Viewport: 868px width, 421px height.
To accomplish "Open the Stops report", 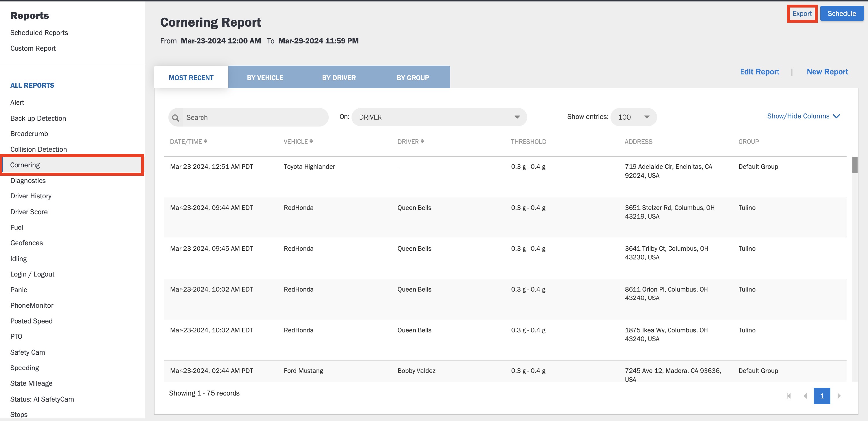I will click(x=19, y=415).
